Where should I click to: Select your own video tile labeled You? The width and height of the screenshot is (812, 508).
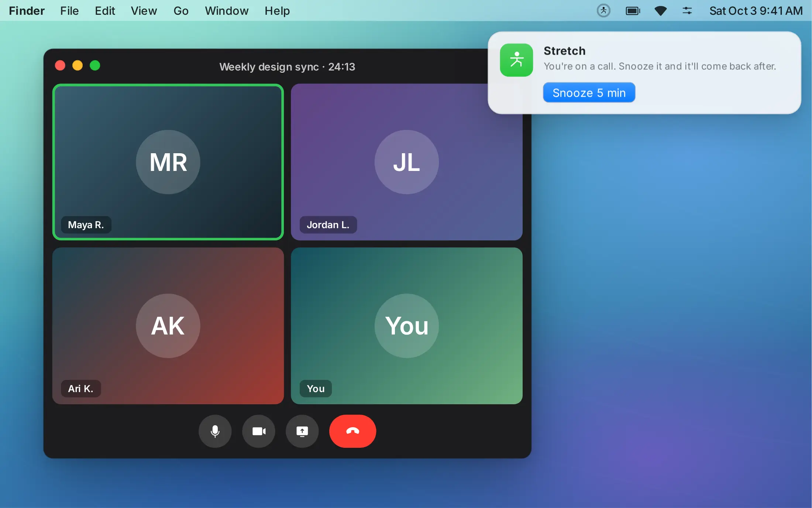click(406, 326)
